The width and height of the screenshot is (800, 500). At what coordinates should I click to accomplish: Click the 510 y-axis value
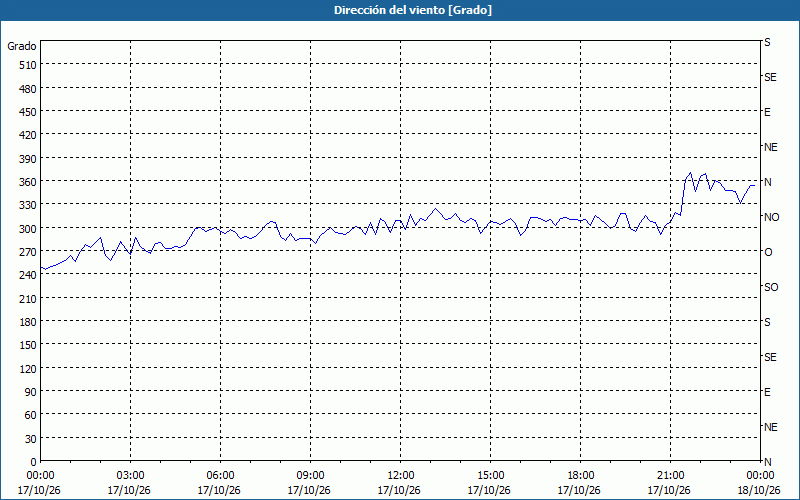point(28,65)
